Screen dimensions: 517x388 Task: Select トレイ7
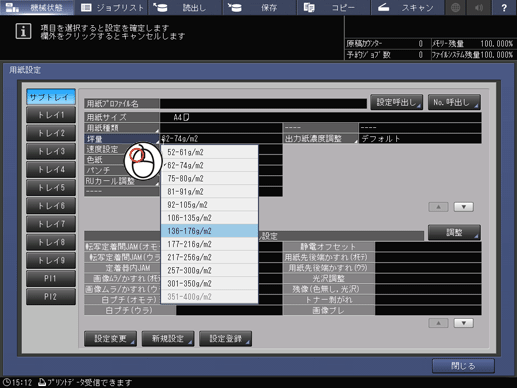point(51,224)
